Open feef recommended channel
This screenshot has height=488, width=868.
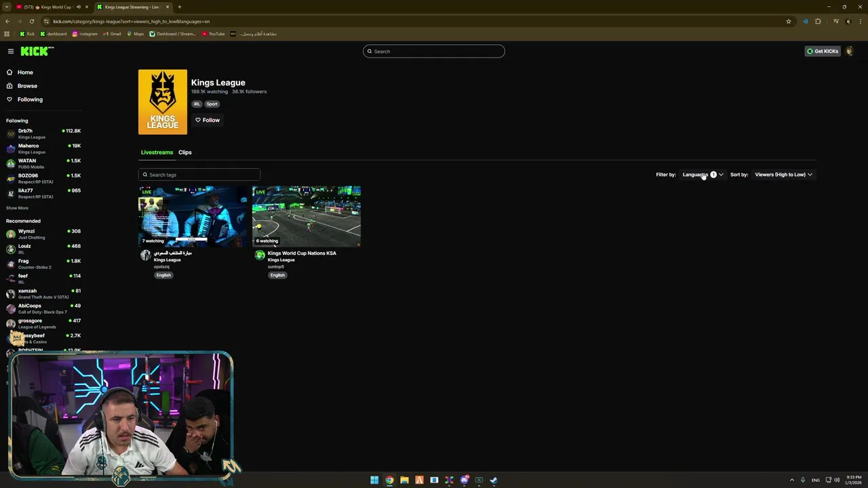(x=43, y=279)
